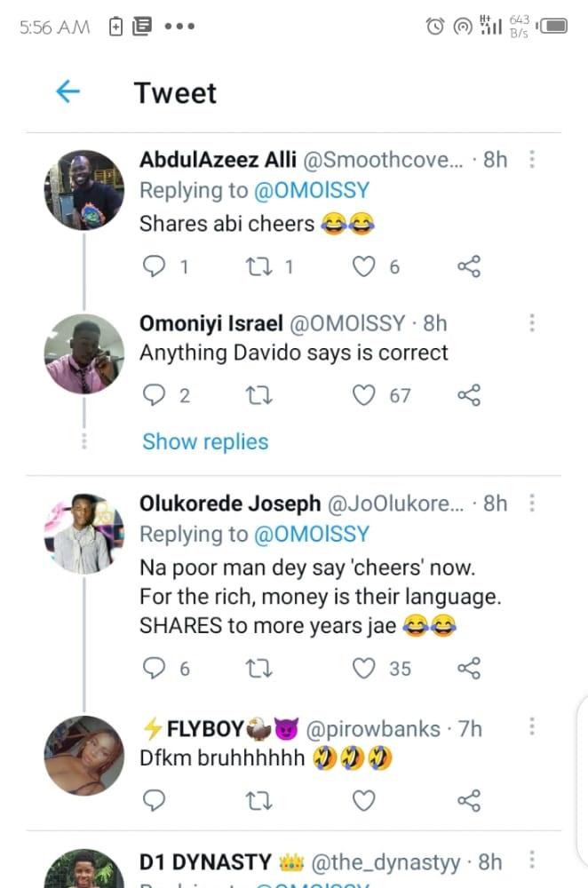The image size is (588, 888).
Task: Tap the back arrow beside Tweet
Action: (68, 91)
